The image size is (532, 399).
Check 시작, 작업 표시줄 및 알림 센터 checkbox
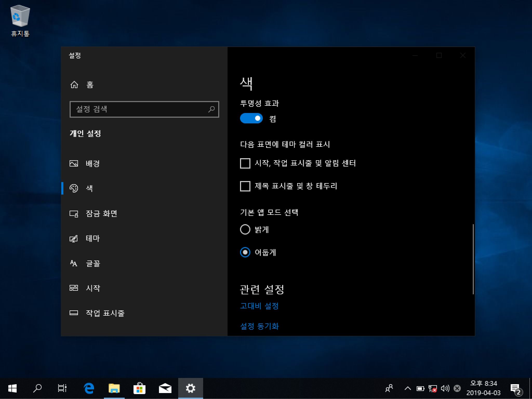pos(245,163)
